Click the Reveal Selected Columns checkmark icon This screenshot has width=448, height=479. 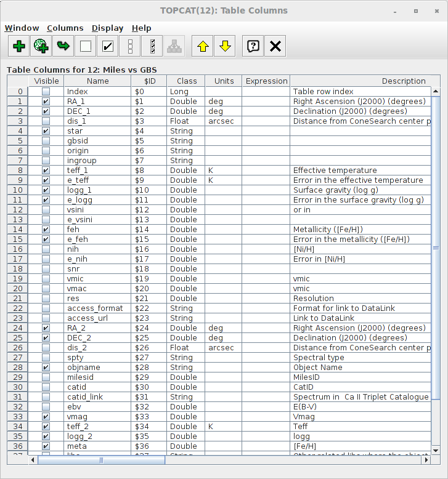pyautogui.click(x=108, y=46)
